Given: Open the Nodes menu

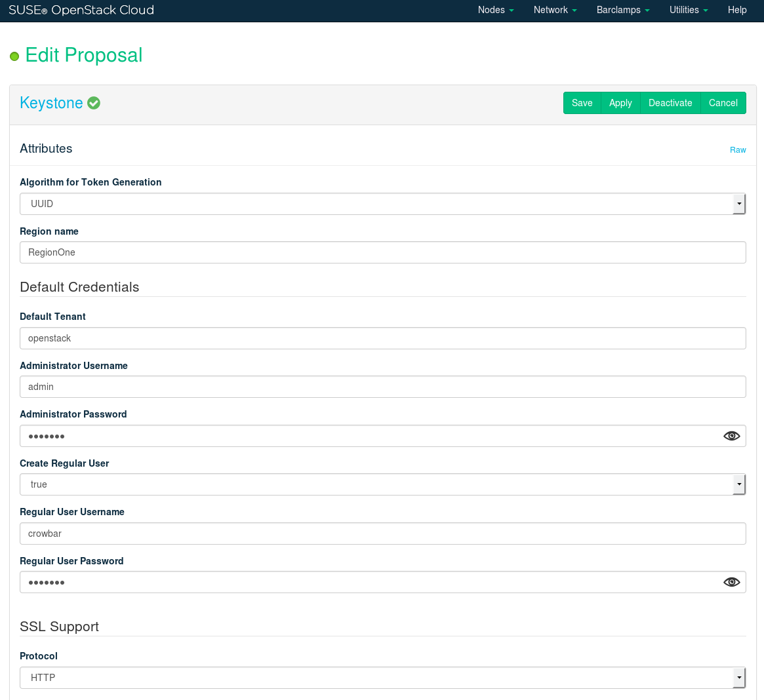Looking at the screenshot, I should coord(496,10).
